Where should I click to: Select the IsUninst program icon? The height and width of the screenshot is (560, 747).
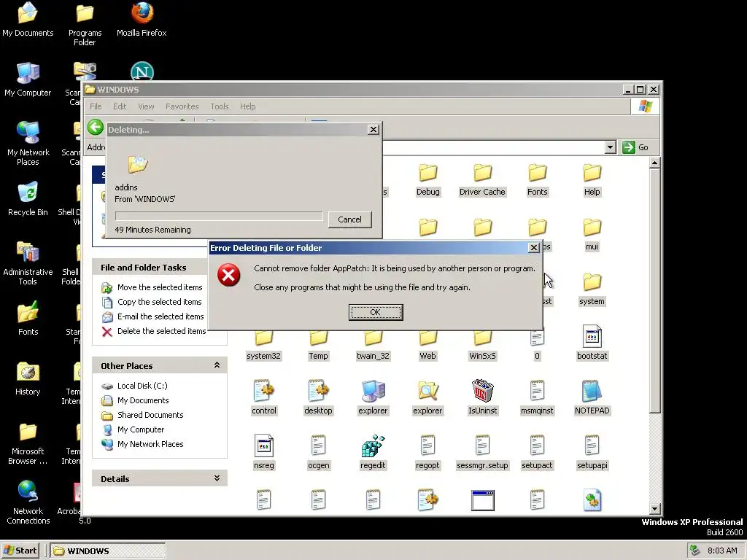[x=482, y=397]
